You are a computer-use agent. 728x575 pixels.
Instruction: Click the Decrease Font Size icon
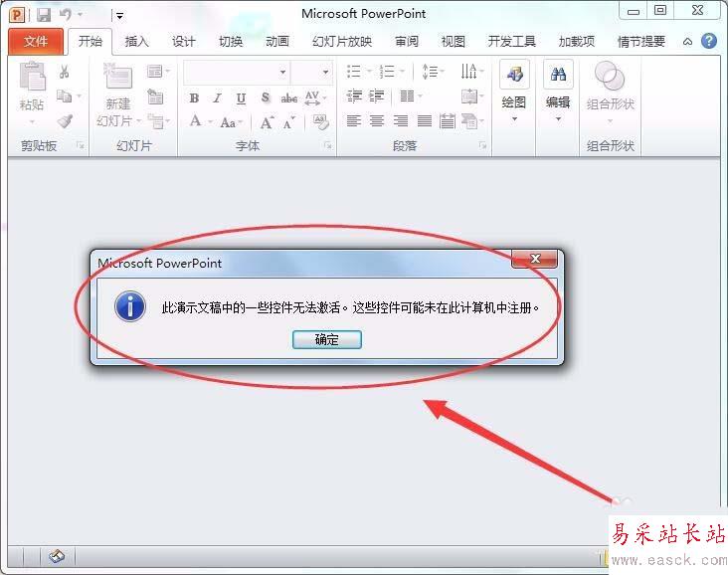click(x=289, y=122)
